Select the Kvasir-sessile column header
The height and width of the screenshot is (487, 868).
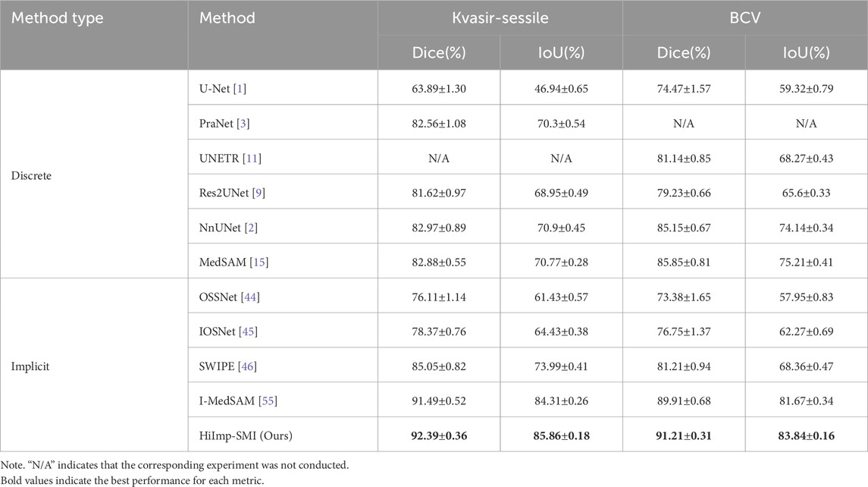point(500,17)
